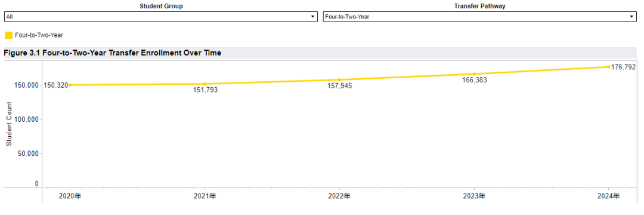This screenshot has width=644, height=215.
Task: Click the 157,945 data label
Action: 340,87
